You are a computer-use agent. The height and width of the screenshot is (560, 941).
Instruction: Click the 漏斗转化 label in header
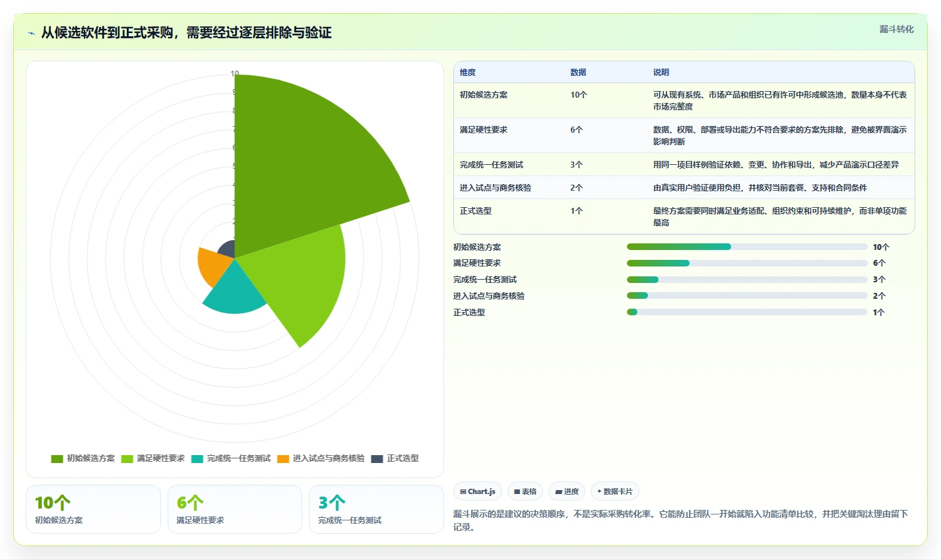pos(897,29)
